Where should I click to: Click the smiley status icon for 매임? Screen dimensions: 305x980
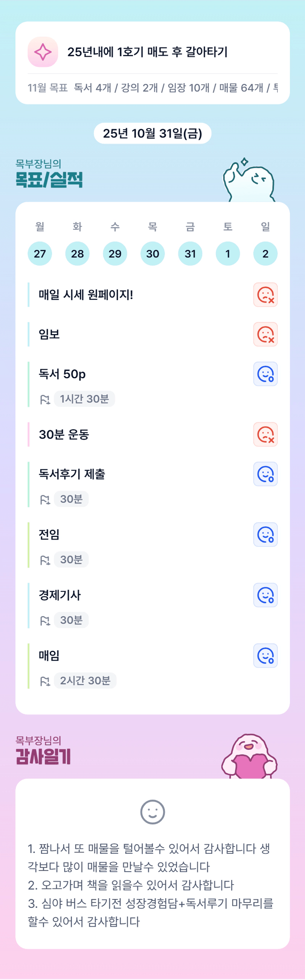[266, 656]
